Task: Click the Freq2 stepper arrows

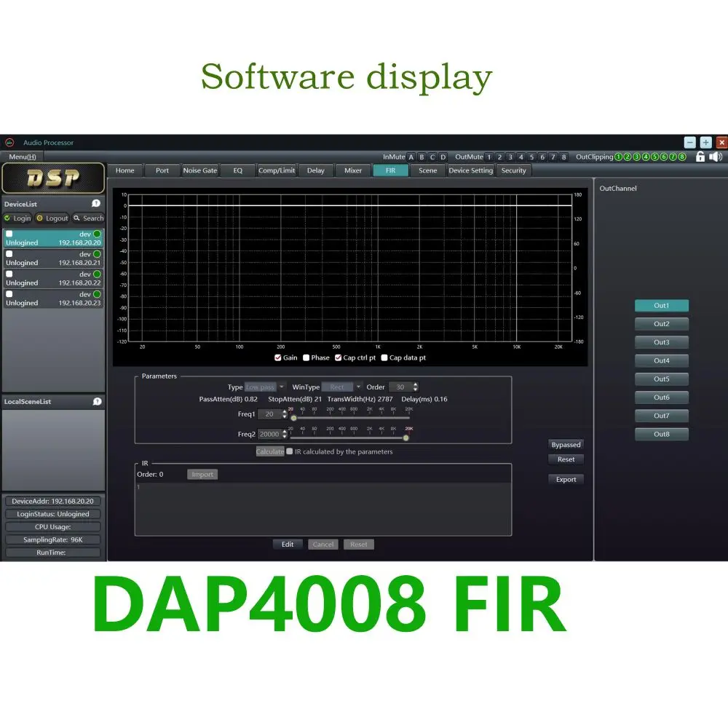Action: [x=285, y=434]
